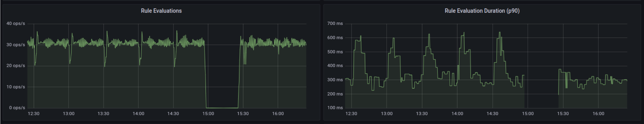The image size is (644, 124).
Task: Click 13:30 tick on Rule Evaluations chart
Action: [103, 113]
